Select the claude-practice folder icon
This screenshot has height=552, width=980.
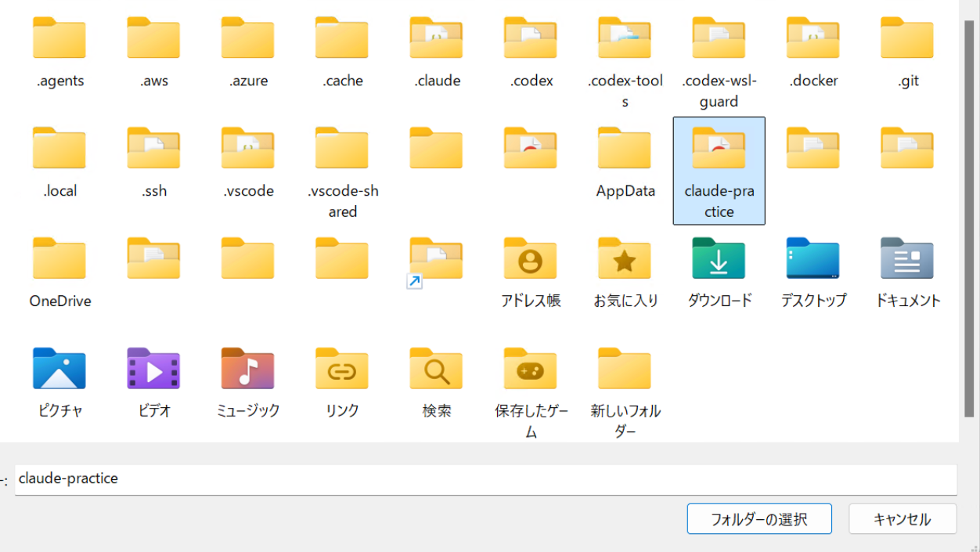click(x=719, y=148)
